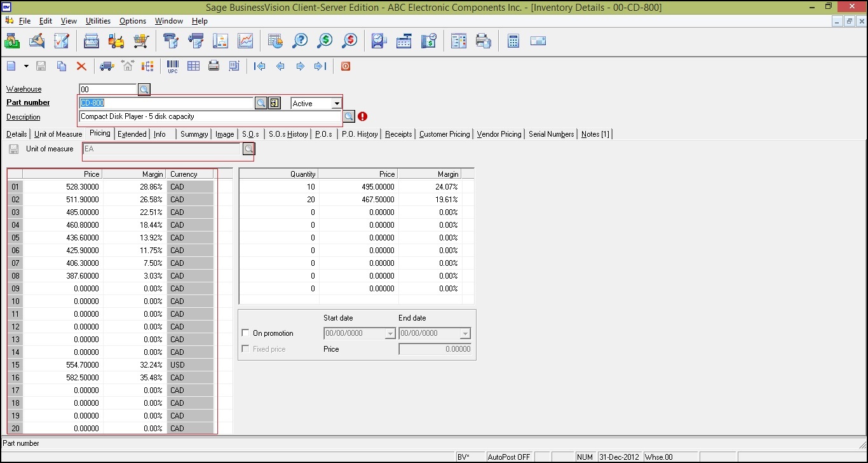Image resolution: width=868 pixels, height=463 pixels.
Task: Click the 467.50000 quantity price cell
Action: click(x=358, y=200)
